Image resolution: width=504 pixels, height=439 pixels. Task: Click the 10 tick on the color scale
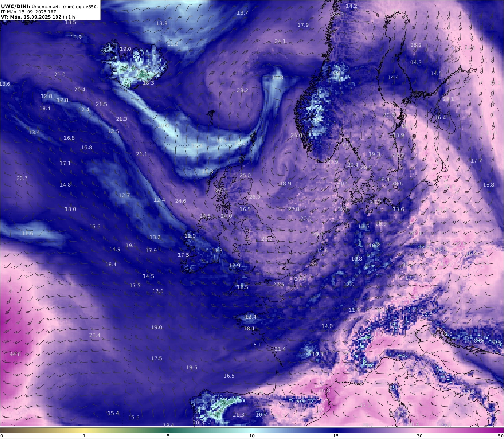click(x=252, y=436)
